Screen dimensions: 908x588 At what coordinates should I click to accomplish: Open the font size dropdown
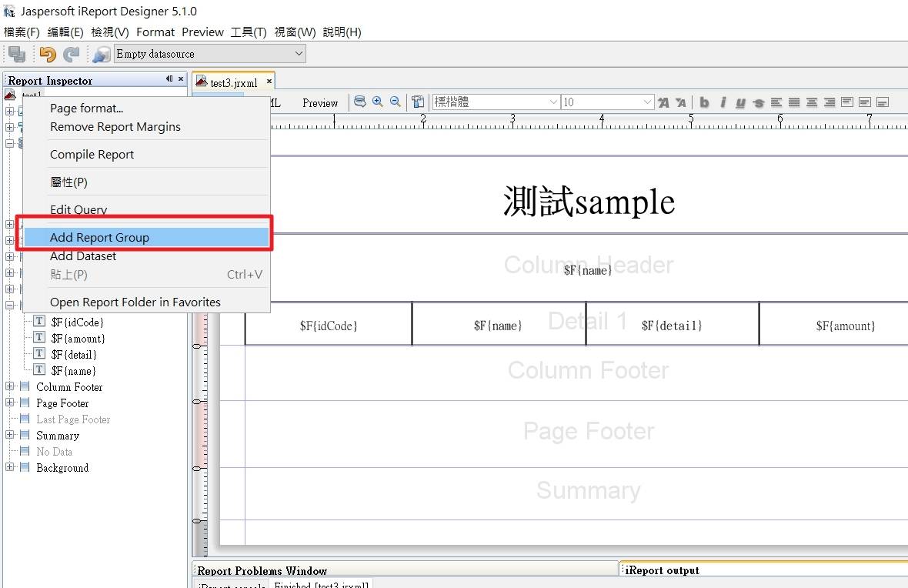pos(647,102)
